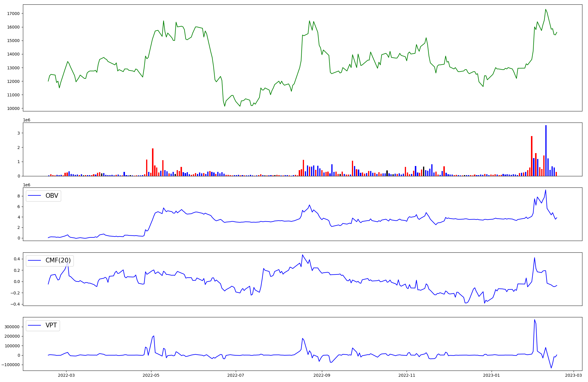Click the 10000 price axis tick label
This screenshot has width=588, height=382.
click(x=14, y=108)
